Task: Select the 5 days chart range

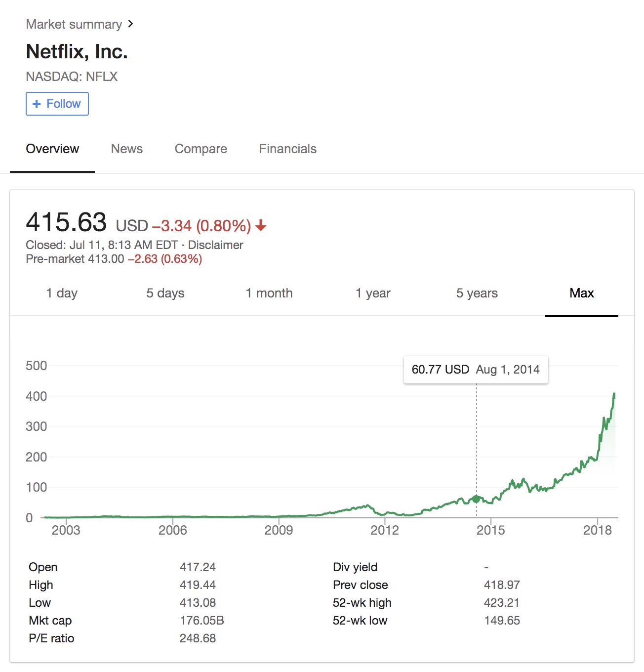Action: click(165, 293)
